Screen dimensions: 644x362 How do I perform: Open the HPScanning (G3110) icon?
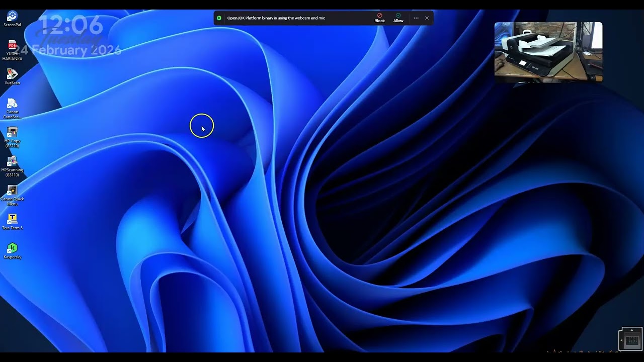12,166
